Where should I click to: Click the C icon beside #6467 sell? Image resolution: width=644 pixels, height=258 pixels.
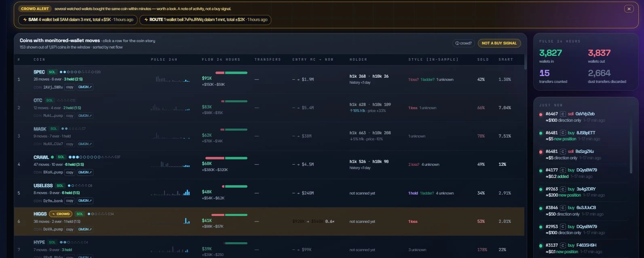pos(562,114)
